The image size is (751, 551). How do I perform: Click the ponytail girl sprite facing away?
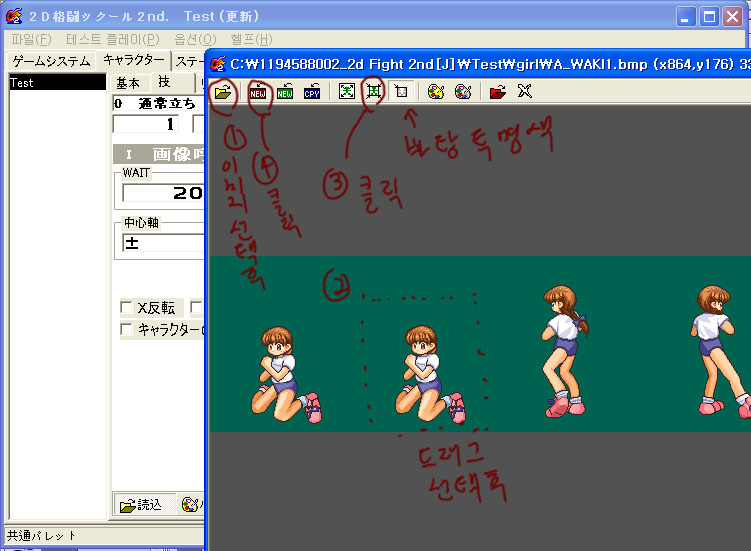[x=565, y=351]
